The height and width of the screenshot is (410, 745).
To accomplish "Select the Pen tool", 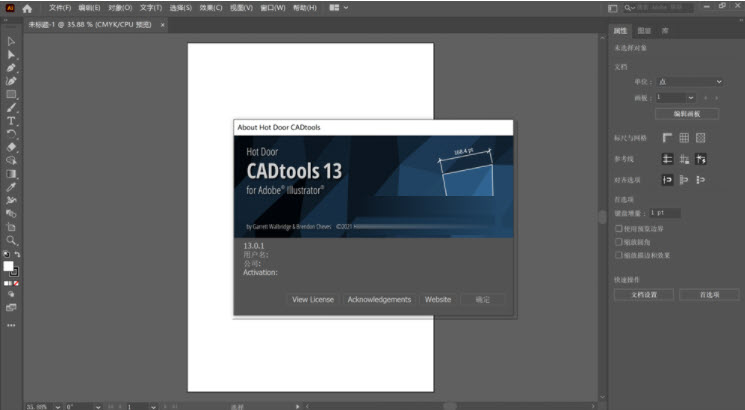I will [11, 68].
